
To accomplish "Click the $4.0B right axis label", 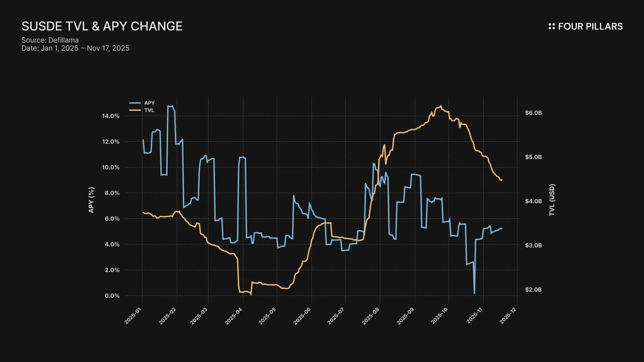I will pyautogui.click(x=533, y=201).
